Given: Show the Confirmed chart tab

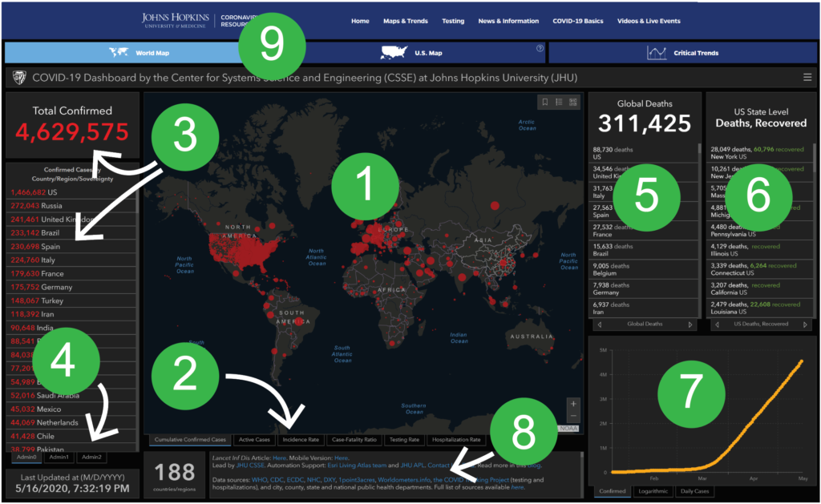Looking at the screenshot, I should tap(612, 491).
